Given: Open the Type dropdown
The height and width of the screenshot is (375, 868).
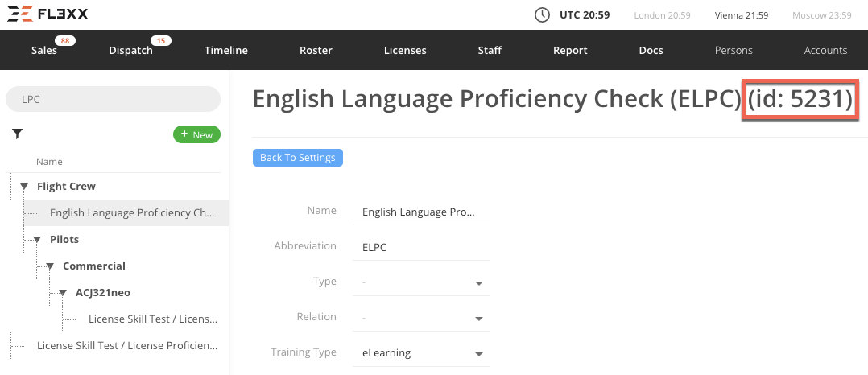Looking at the screenshot, I should tap(477, 283).
